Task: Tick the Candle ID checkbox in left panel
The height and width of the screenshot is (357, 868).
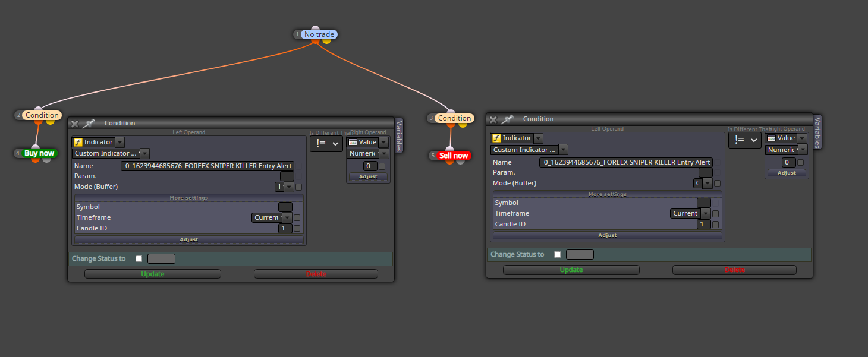Action: click(x=297, y=229)
